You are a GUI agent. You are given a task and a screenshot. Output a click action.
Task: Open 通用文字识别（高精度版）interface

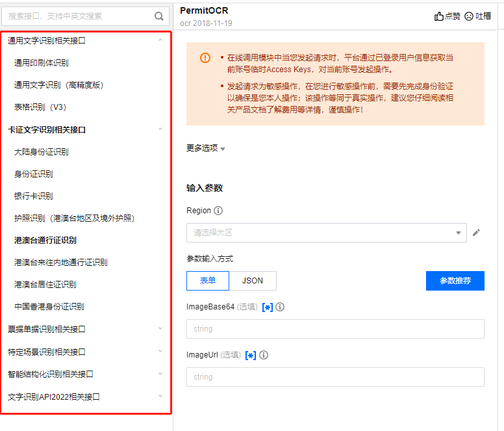coord(58,85)
